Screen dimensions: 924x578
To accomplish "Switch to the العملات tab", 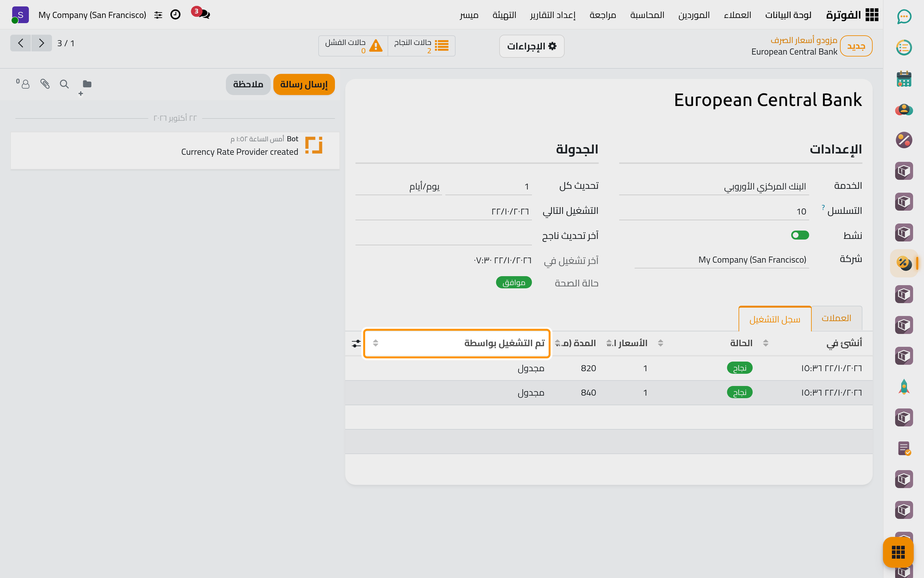I will click(x=836, y=318).
